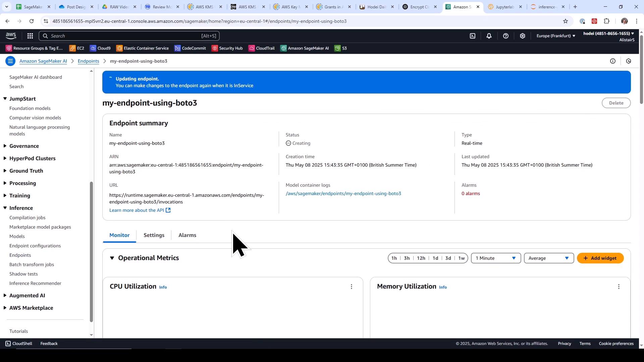Open Endpoint configurations in sidebar
The image size is (644, 362).
pos(35,246)
